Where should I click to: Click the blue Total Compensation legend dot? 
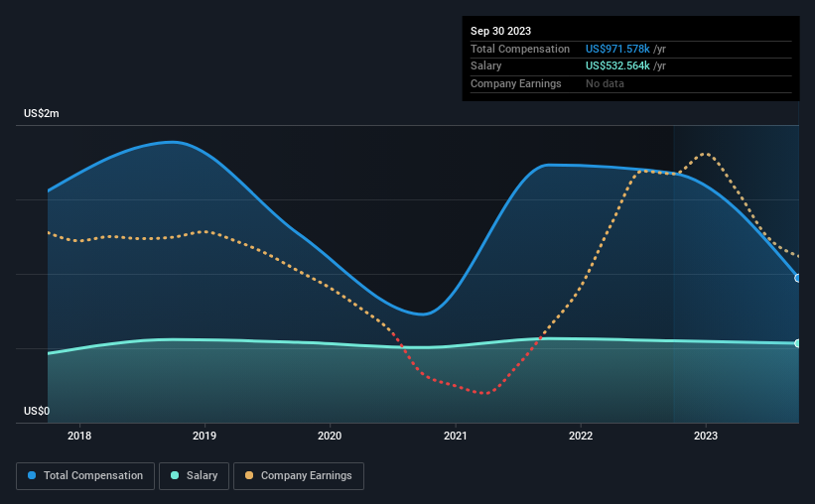click(x=32, y=475)
